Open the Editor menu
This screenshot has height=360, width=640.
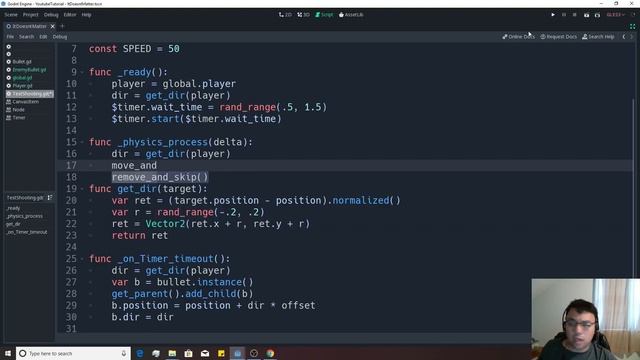tap(70, 15)
